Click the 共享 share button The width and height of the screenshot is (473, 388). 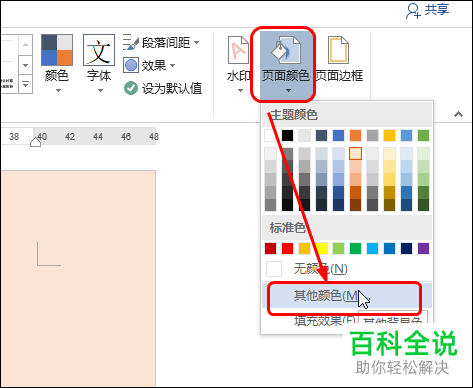[427, 10]
